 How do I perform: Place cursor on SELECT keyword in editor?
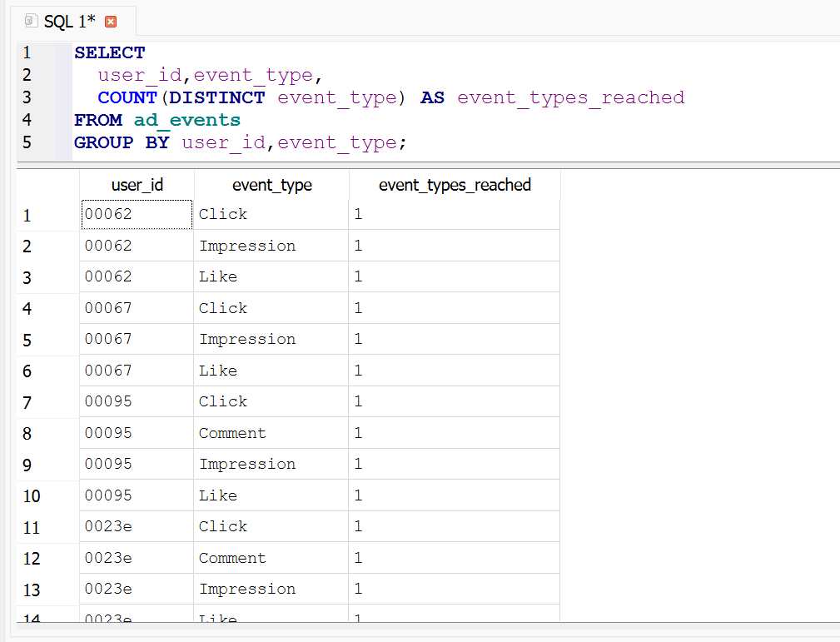(x=109, y=52)
